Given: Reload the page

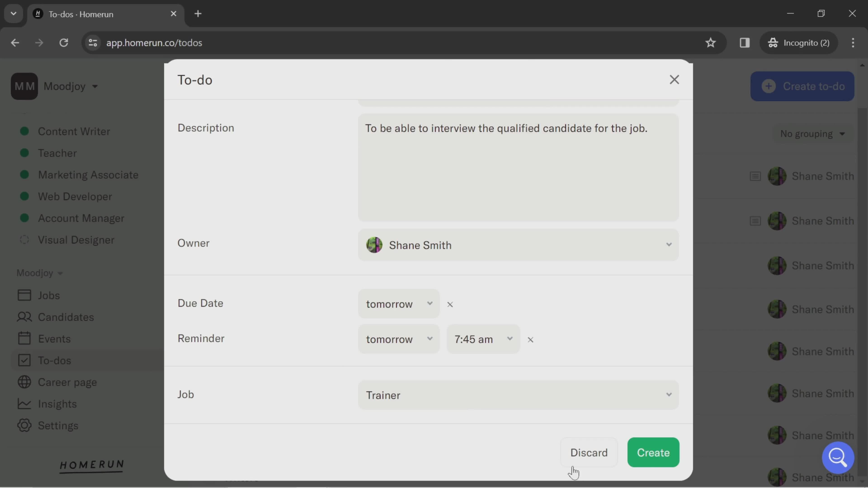Looking at the screenshot, I should click(64, 43).
